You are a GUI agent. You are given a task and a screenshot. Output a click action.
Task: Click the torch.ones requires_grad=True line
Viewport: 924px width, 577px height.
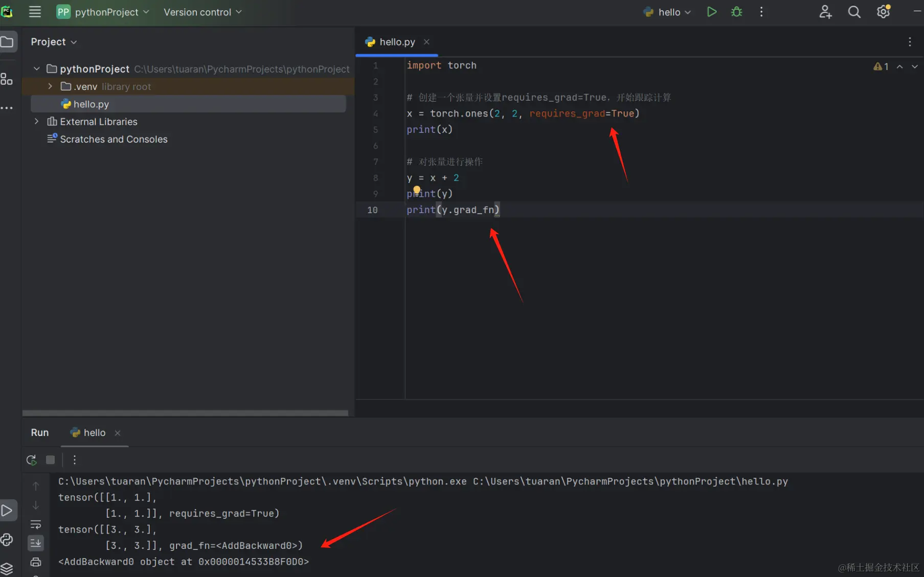tap(523, 113)
